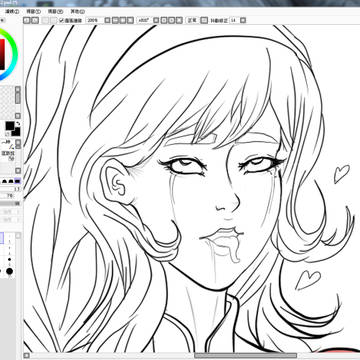Swap foreground and background colors

(18, 124)
